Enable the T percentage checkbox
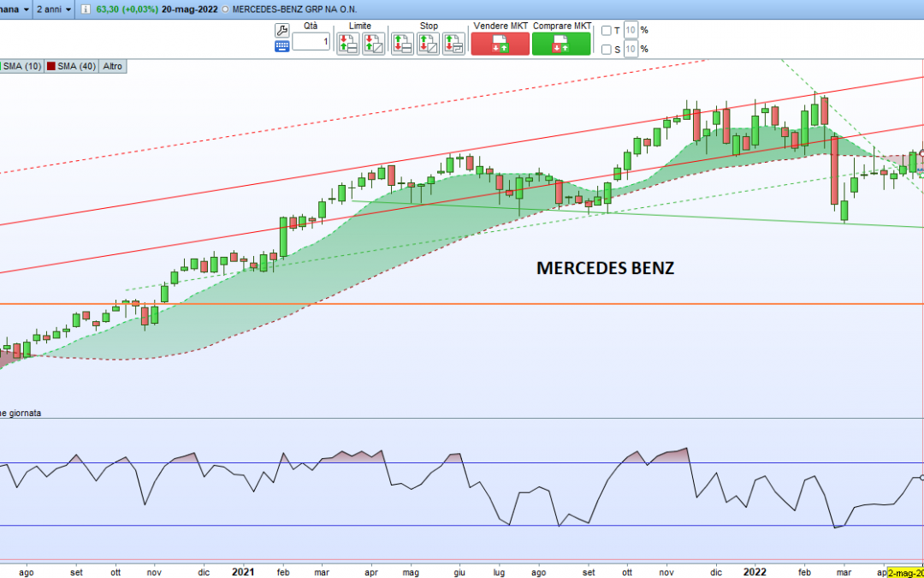 coord(606,31)
